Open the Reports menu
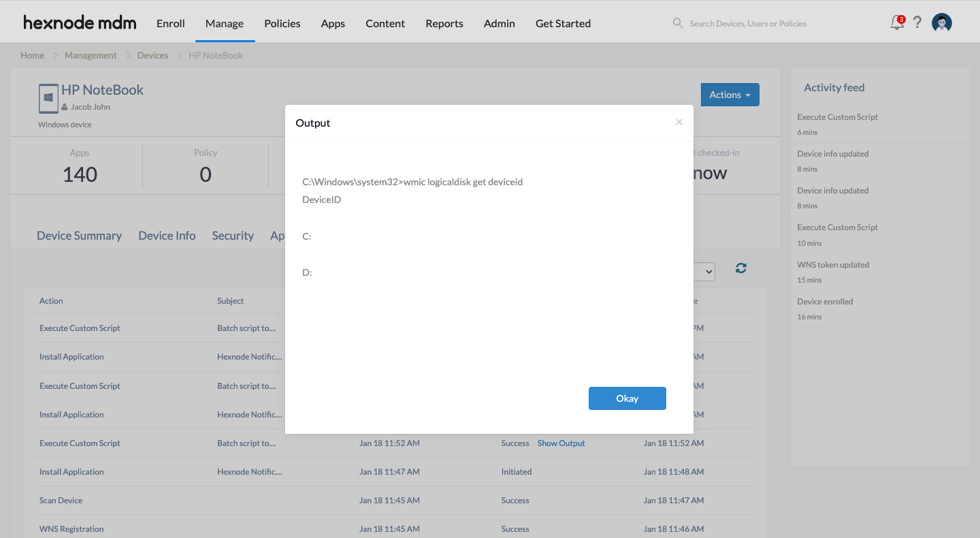Image resolution: width=980 pixels, height=538 pixels. 444,23
